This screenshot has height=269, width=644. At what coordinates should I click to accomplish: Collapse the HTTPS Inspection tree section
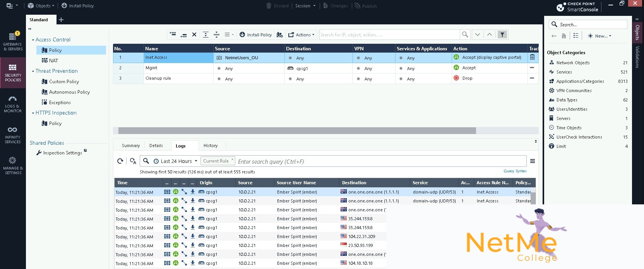[33, 113]
